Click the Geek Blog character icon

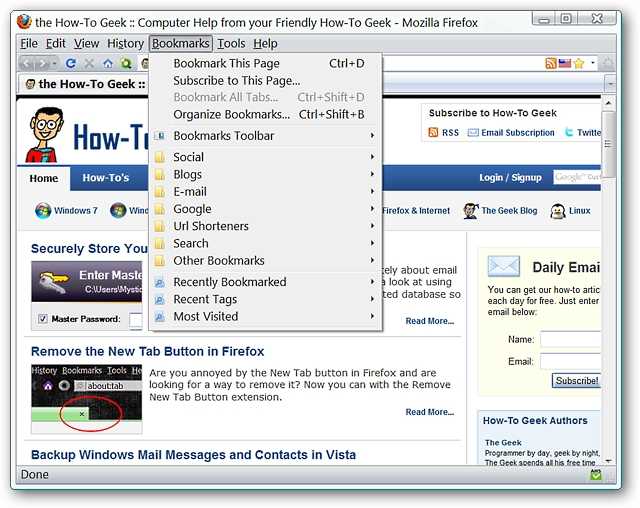tap(471, 211)
